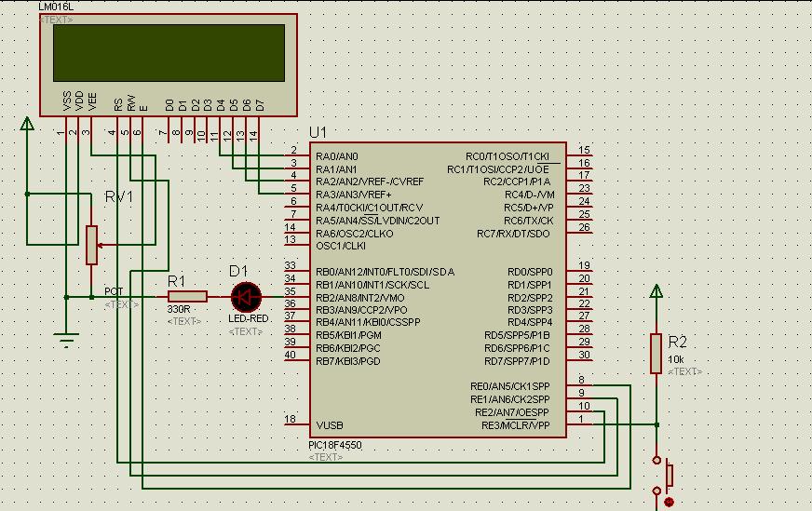Image resolution: width=812 pixels, height=511 pixels.
Task: Click the PIC18F4550 part name text
Action: [x=335, y=445]
